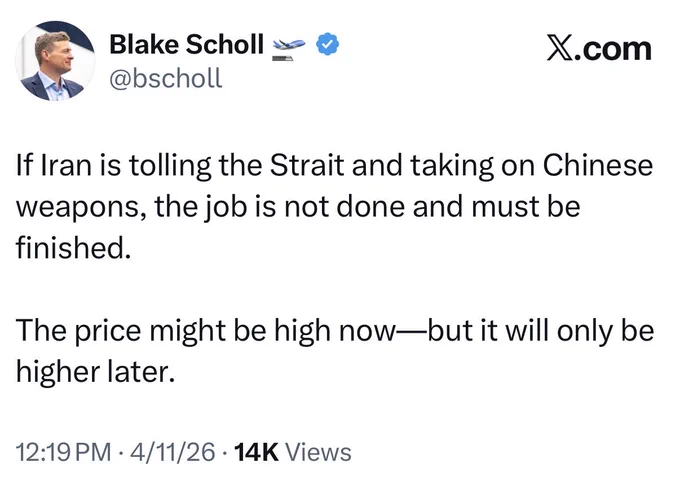Click the blue verified checkmark badge
Screen dimensions: 680x489
[327, 44]
